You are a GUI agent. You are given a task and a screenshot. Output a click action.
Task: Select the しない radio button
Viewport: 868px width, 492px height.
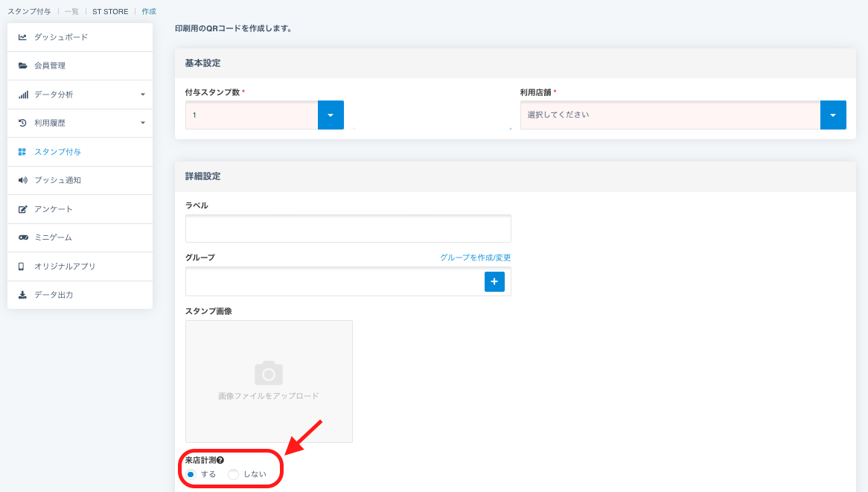click(x=234, y=474)
